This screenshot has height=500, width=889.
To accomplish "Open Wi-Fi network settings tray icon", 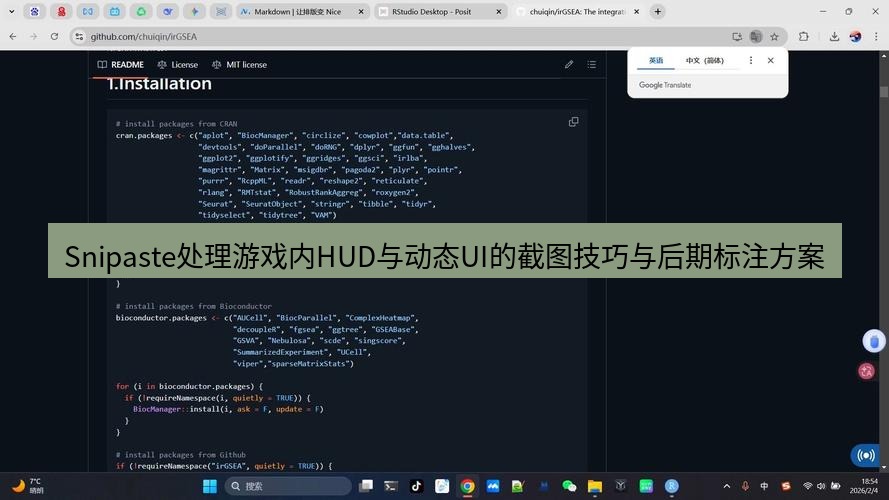I will click(808, 486).
